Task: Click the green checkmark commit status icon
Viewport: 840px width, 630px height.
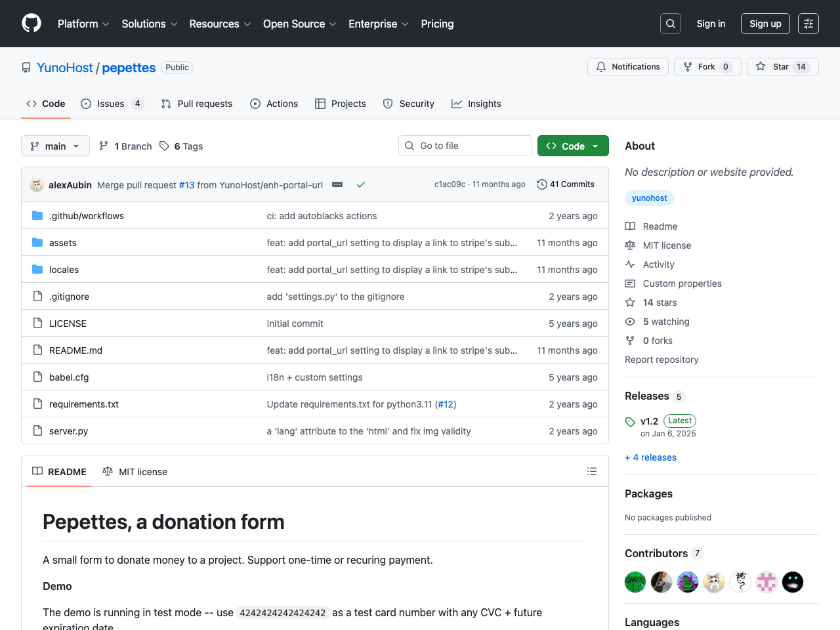Action: coord(360,185)
